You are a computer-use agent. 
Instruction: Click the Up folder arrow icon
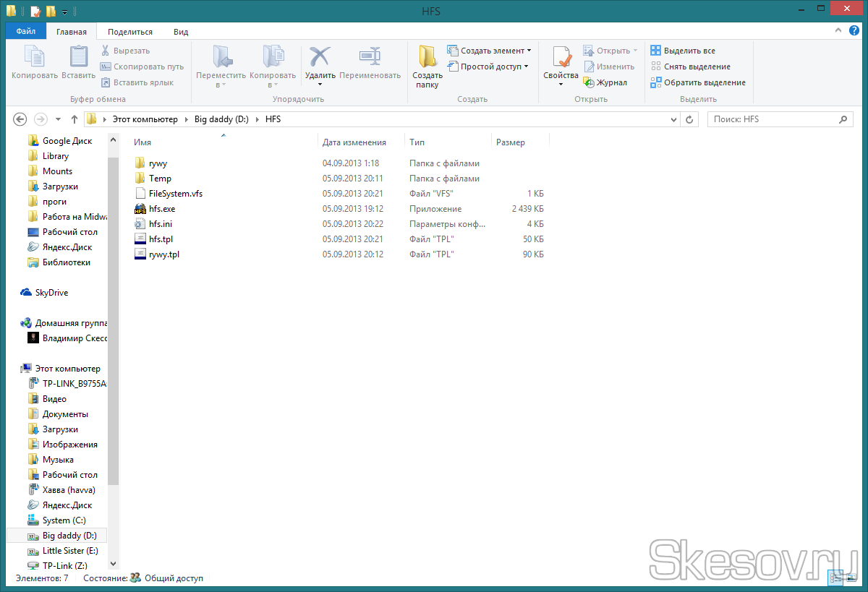point(75,119)
